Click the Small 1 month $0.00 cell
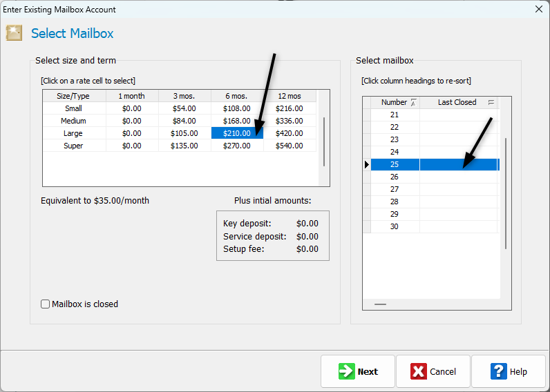The image size is (550, 392). [132, 108]
